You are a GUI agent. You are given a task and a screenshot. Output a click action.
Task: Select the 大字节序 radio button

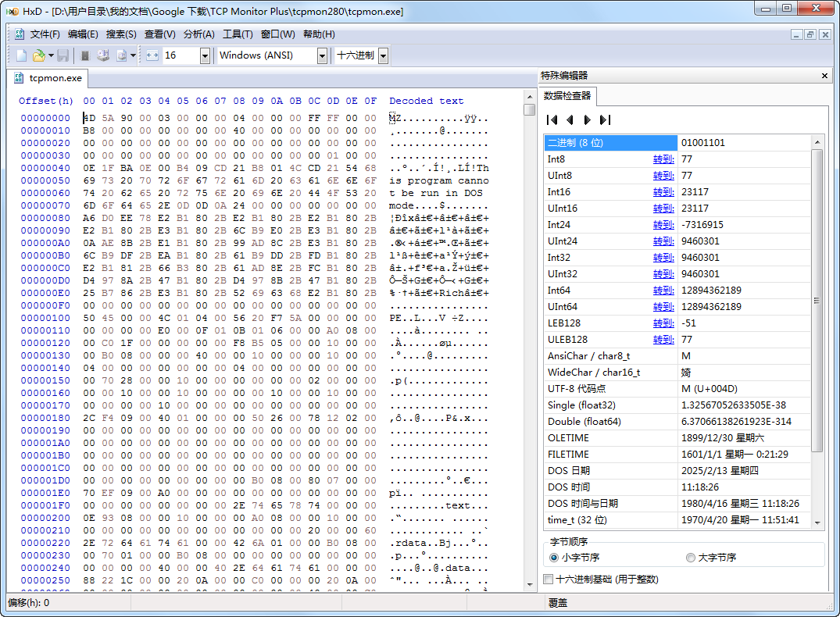(x=690, y=558)
